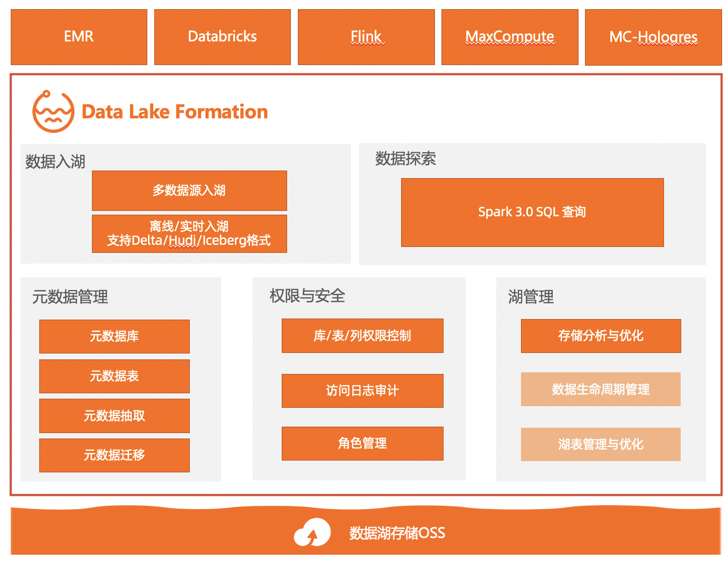The width and height of the screenshot is (728, 566).
Task: Choose the 元数据迁移 block
Action: (115, 455)
